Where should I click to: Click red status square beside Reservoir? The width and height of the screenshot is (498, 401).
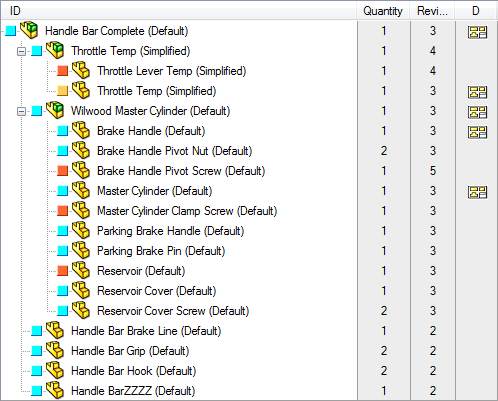click(x=62, y=271)
